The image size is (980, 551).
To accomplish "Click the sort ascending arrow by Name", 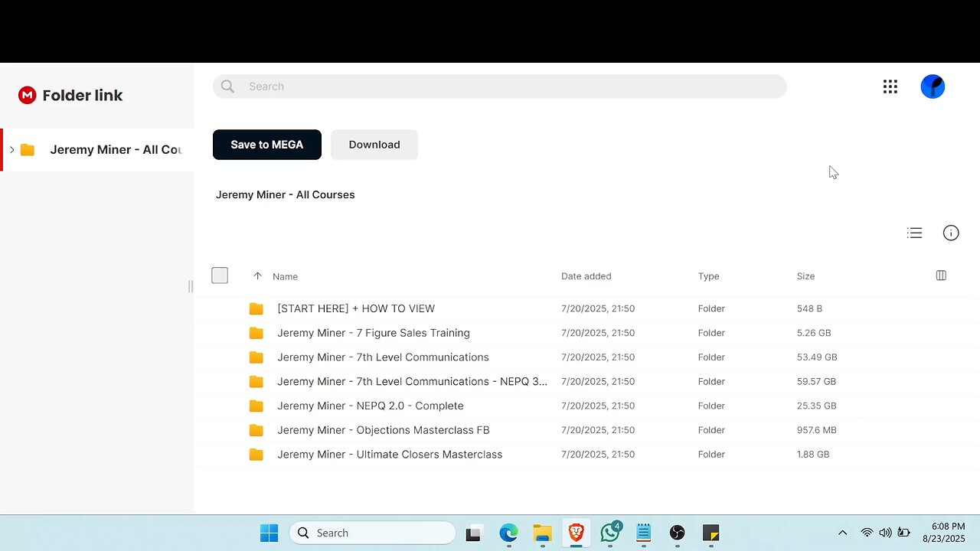I will point(257,276).
